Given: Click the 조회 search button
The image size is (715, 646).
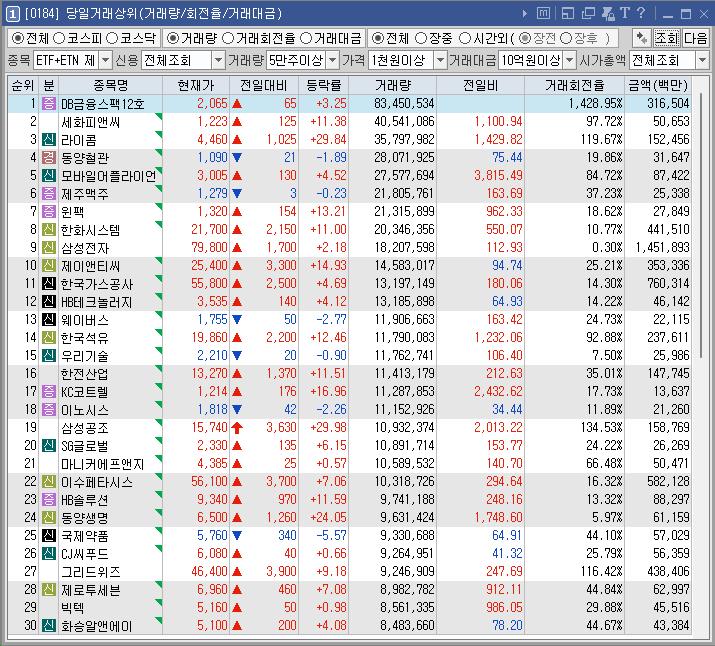Looking at the screenshot, I should pyautogui.click(x=666, y=38).
